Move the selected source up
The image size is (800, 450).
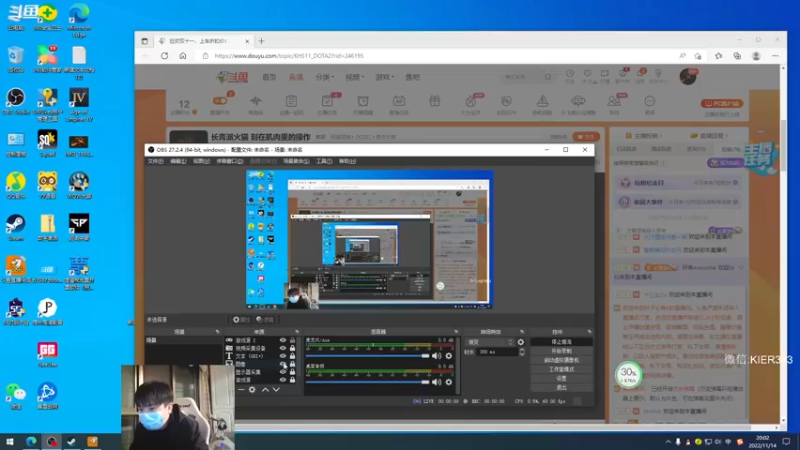[x=265, y=390]
